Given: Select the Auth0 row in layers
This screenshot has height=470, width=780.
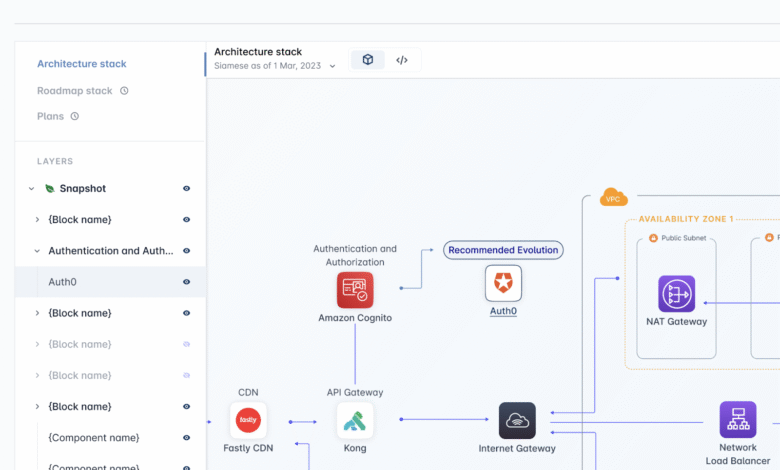Looking at the screenshot, I should pyautogui.click(x=110, y=282).
